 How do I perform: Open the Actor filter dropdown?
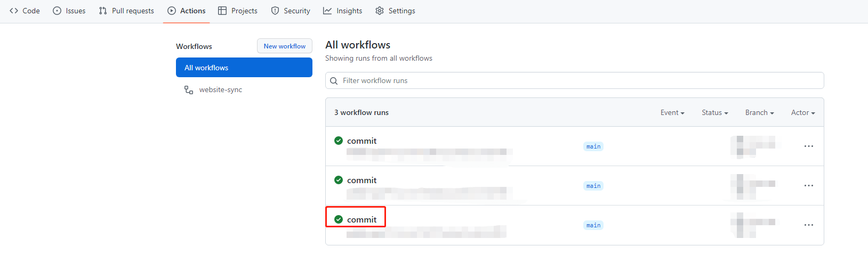click(x=802, y=112)
